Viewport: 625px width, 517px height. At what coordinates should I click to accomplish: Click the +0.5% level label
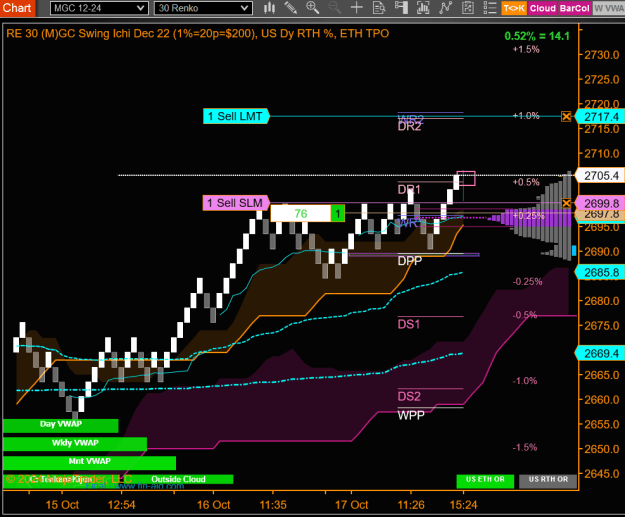tap(526, 182)
